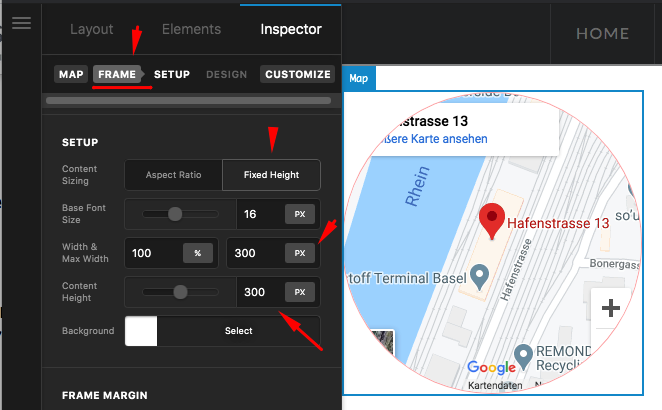
Task: Click the red Hafenstrasse 13 map pin
Action: (x=492, y=221)
